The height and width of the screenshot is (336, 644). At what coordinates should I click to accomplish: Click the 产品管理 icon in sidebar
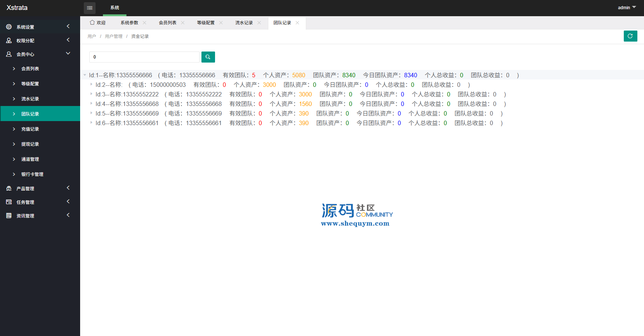[x=9, y=188]
